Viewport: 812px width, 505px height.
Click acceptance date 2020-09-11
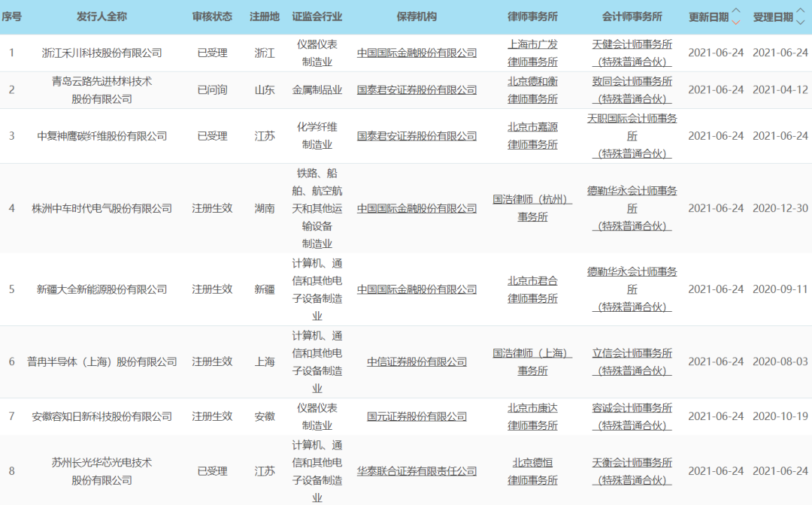[780, 289]
